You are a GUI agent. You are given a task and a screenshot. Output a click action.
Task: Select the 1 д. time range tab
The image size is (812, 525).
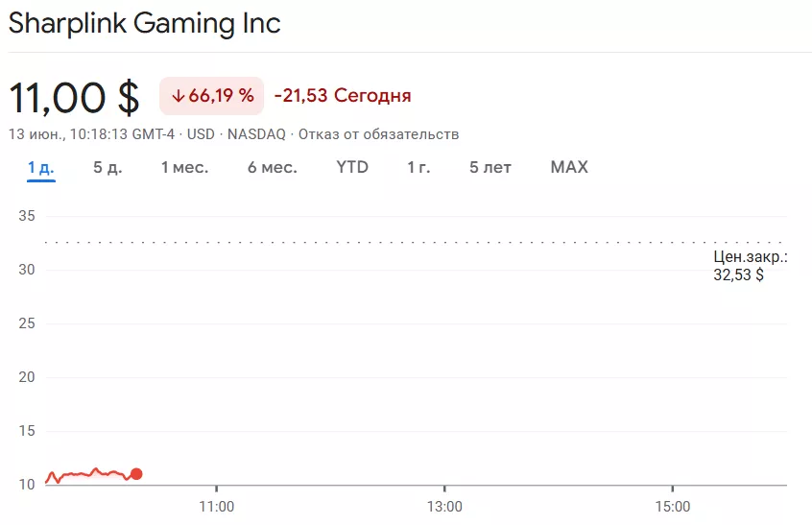40,168
